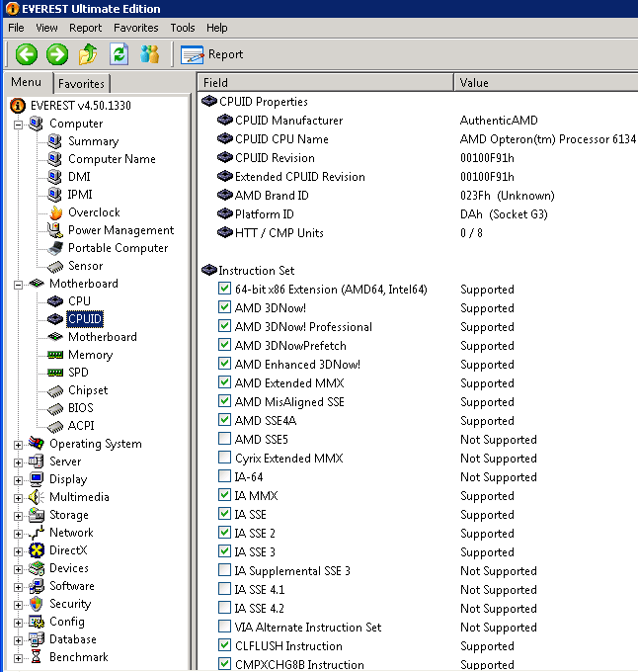The height and width of the screenshot is (672, 638).
Task: Click the Field column header
Action: pyautogui.click(x=326, y=82)
